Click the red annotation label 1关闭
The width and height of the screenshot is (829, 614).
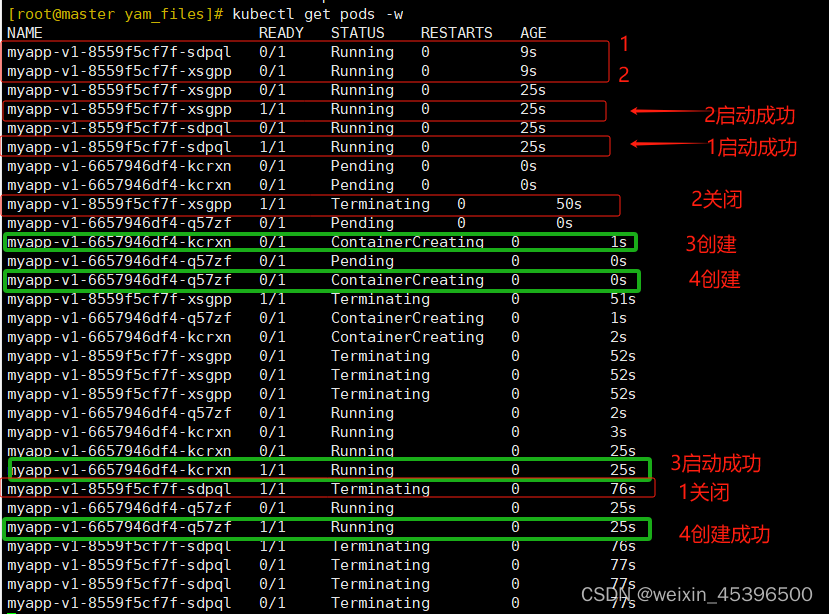[704, 491]
